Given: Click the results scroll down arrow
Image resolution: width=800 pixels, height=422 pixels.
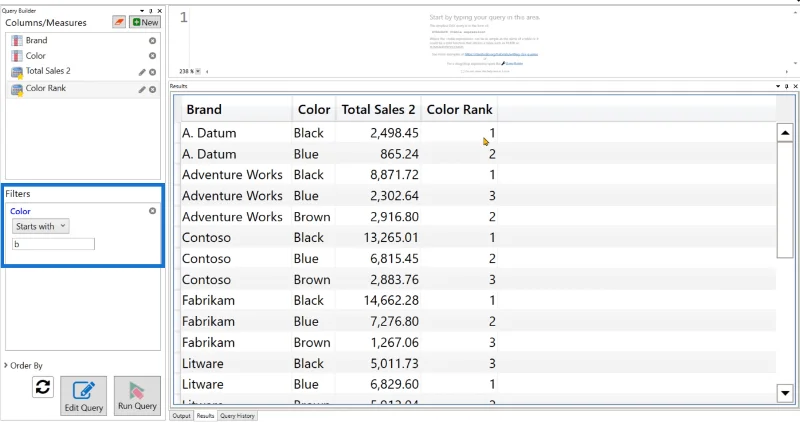Looking at the screenshot, I should coord(785,393).
